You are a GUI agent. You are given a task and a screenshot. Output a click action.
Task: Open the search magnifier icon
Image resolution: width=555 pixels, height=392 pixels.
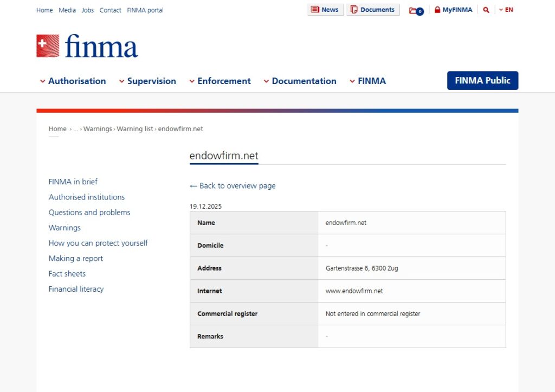click(486, 9)
